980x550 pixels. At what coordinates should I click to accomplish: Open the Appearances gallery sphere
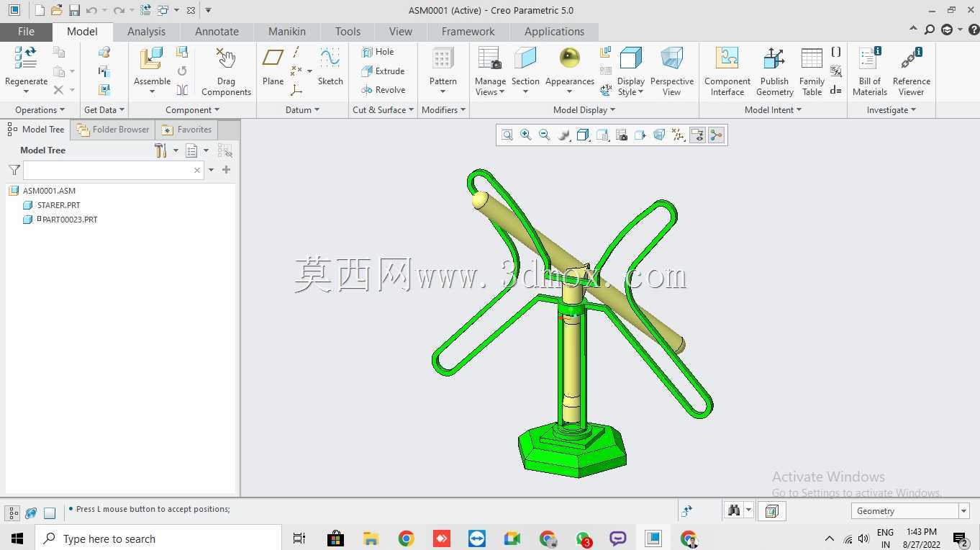coord(569,58)
